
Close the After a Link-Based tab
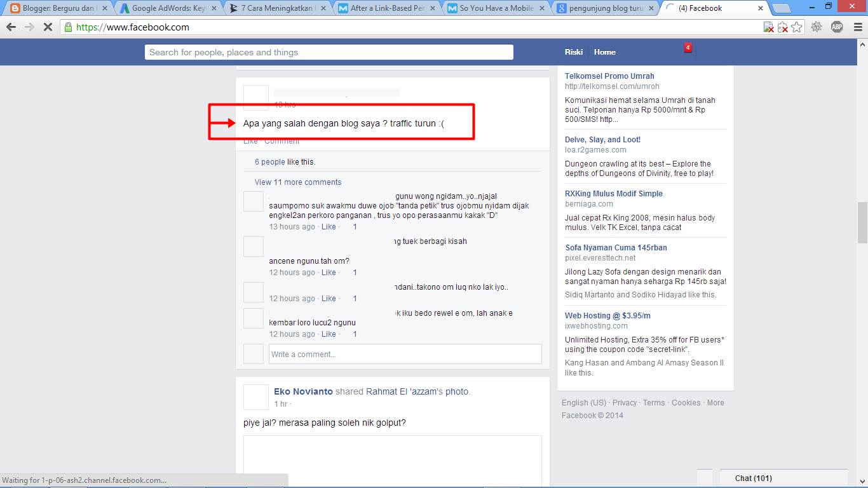click(433, 8)
